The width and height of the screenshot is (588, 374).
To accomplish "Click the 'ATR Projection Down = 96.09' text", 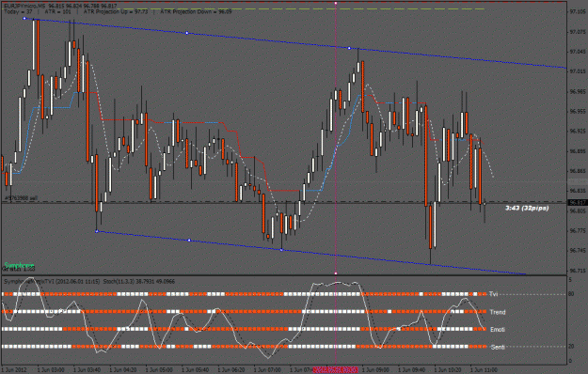I will pos(196,11).
